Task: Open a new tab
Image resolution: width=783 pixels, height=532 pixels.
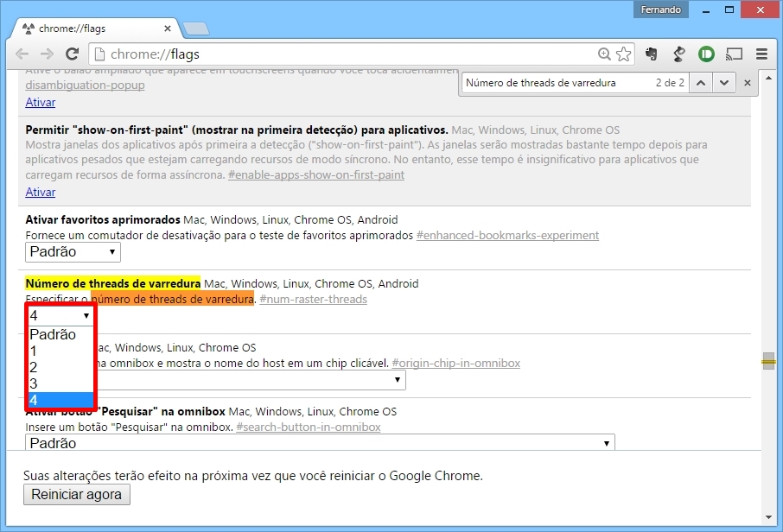Action: (x=196, y=29)
